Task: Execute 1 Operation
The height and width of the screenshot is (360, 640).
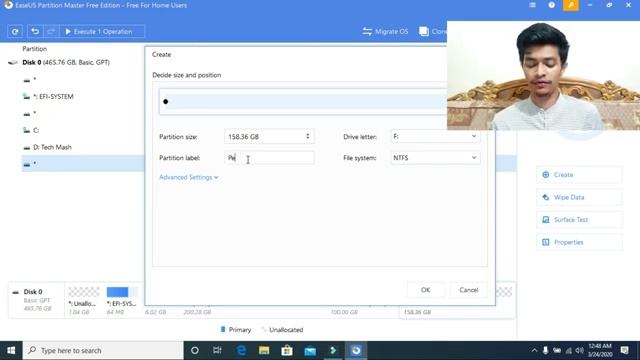Action: (x=102, y=31)
